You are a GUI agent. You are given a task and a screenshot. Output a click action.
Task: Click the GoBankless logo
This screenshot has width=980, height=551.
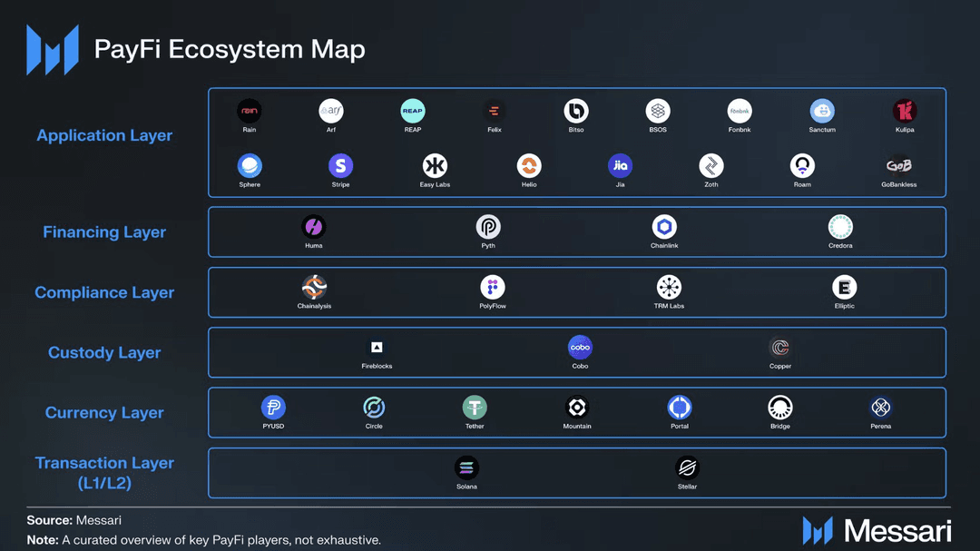pos(898,166)
